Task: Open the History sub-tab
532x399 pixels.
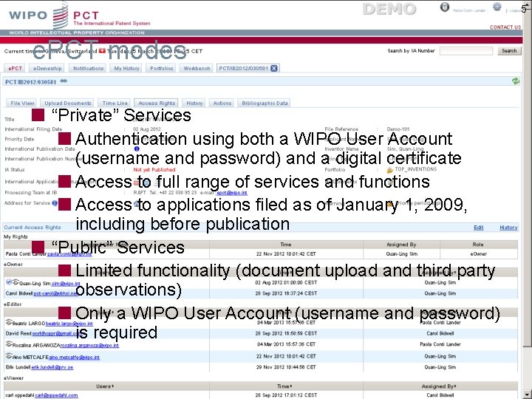Action: (194, 103)
